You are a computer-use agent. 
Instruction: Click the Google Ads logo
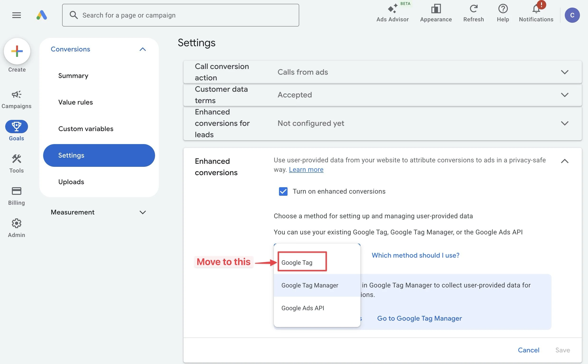41,15
